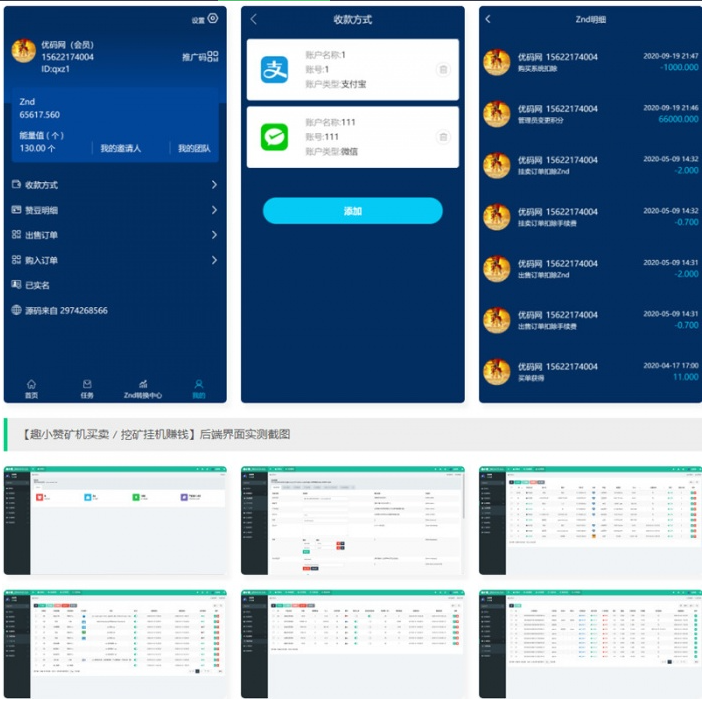Expand the 收款方式 row chevron

click(x=214, y=185)
